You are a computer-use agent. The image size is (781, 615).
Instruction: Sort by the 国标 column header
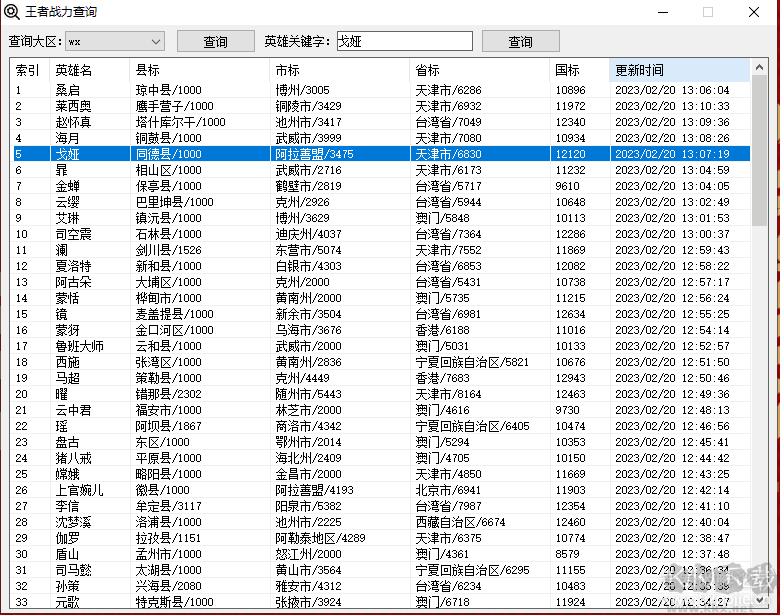[x=580, y=70]
